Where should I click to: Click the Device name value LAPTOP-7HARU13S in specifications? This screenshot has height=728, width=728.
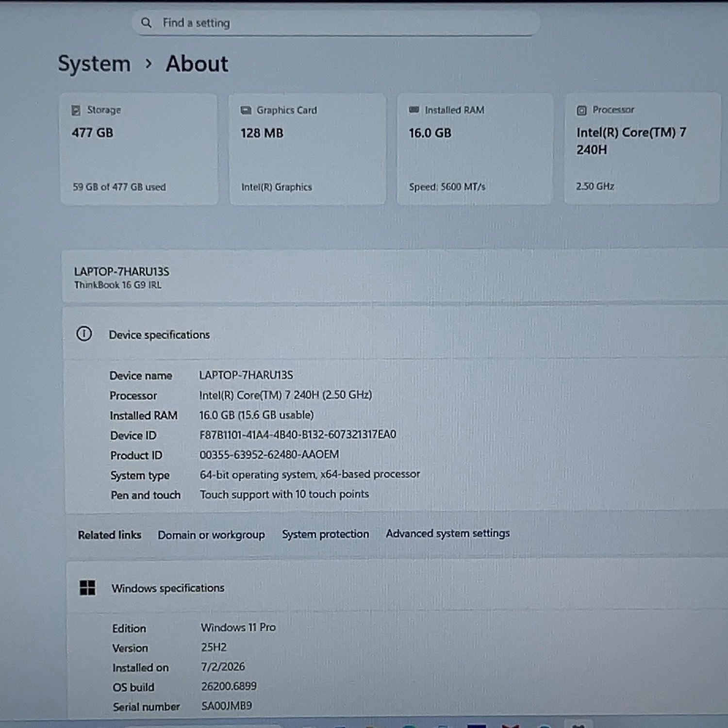click(x=246, y=375)
